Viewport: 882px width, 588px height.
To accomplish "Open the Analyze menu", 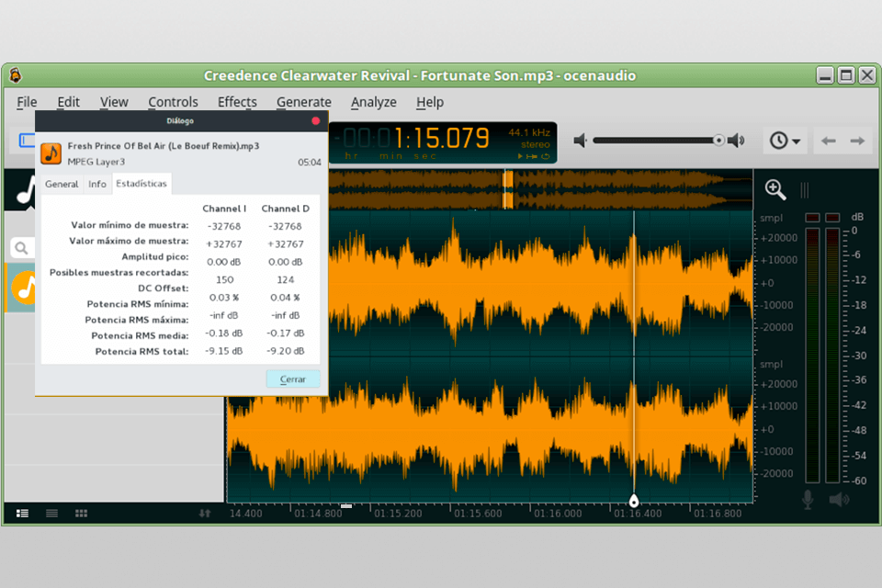I will (x=373, y=102).
